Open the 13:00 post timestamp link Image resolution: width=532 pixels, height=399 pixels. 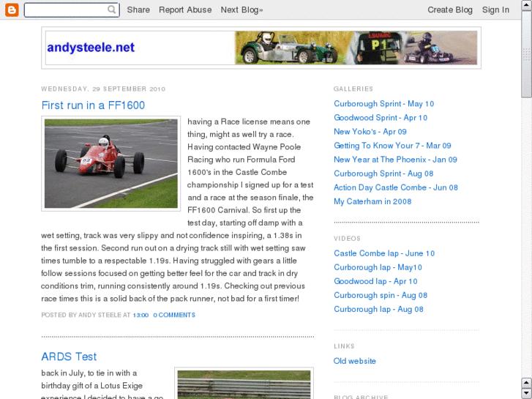141,315
